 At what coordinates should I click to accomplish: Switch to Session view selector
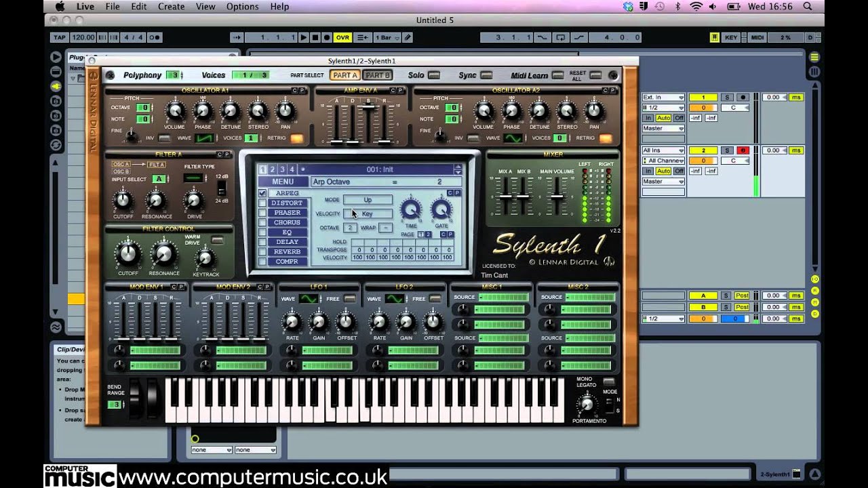(x=815, y=71)
